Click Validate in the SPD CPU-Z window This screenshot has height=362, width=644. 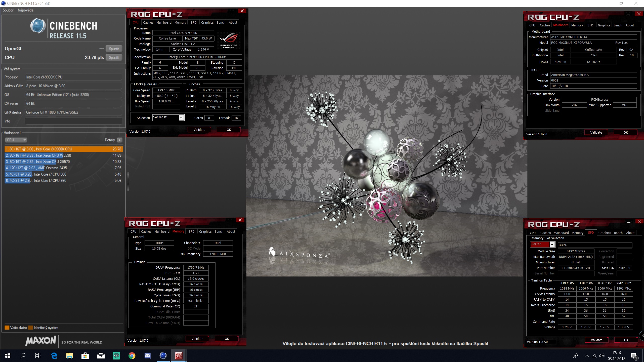596,340
